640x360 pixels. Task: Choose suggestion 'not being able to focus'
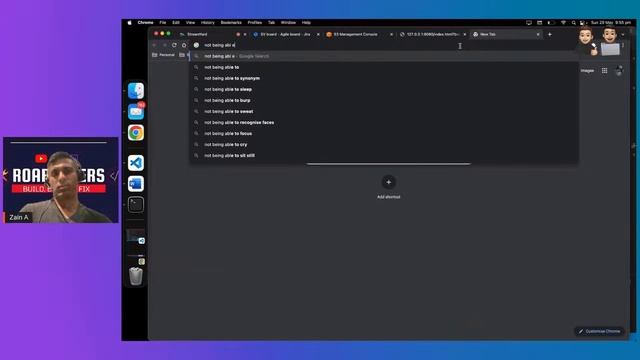click(x=384, y=133)
